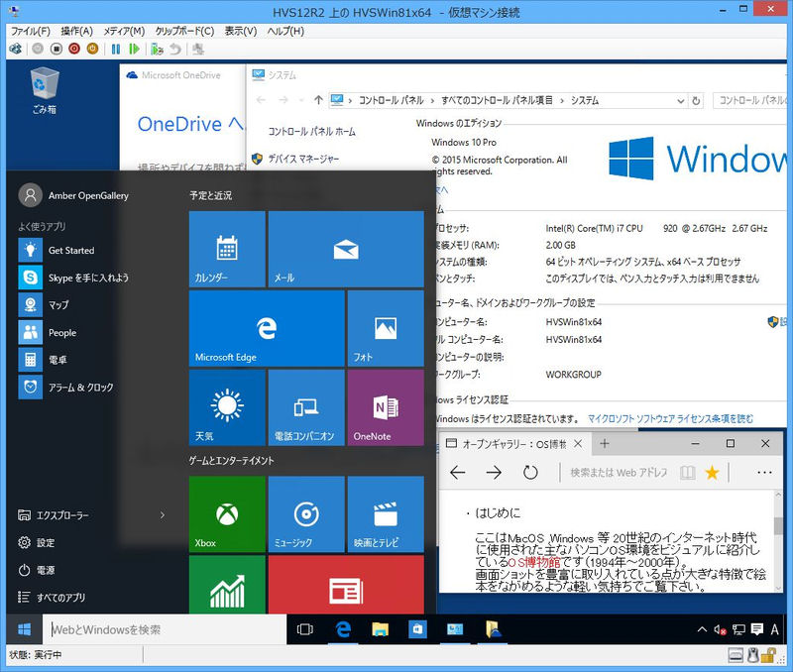Click the muted volume tray icon
The image size is (793, 672).
point(720,629)
